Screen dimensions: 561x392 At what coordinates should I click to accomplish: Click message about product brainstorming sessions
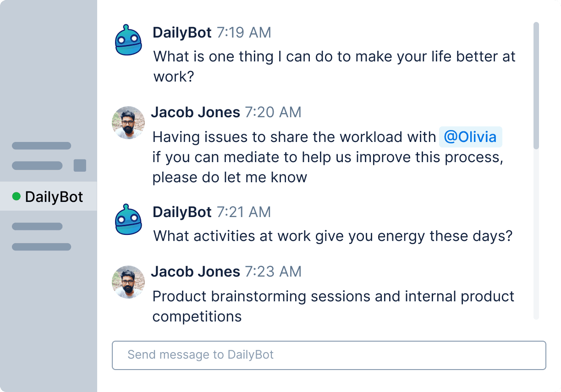point(333,306)
